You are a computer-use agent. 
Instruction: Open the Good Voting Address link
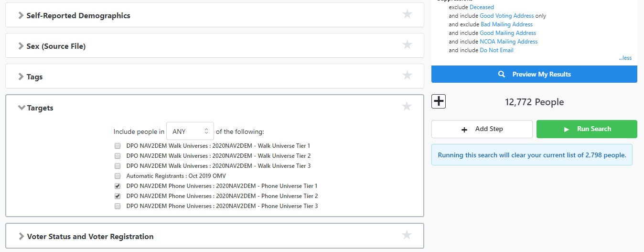506,16
